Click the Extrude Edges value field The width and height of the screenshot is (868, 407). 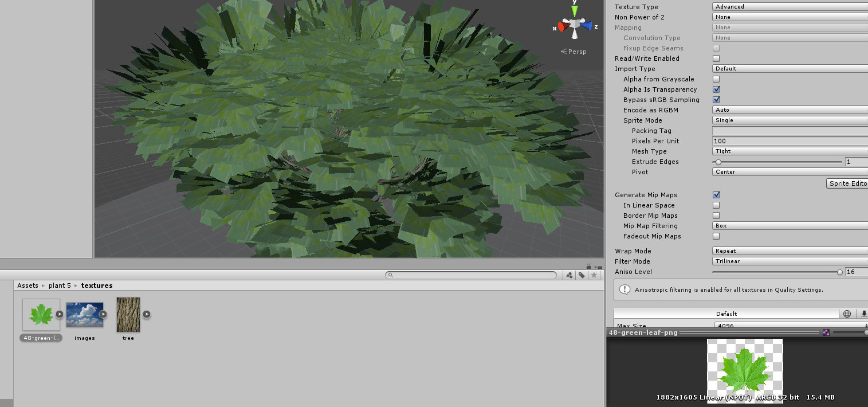tap(857, 162)
